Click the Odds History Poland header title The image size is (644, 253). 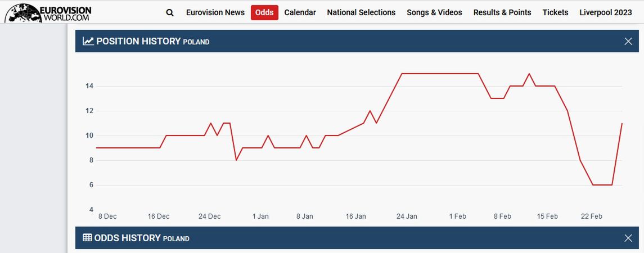142,238
